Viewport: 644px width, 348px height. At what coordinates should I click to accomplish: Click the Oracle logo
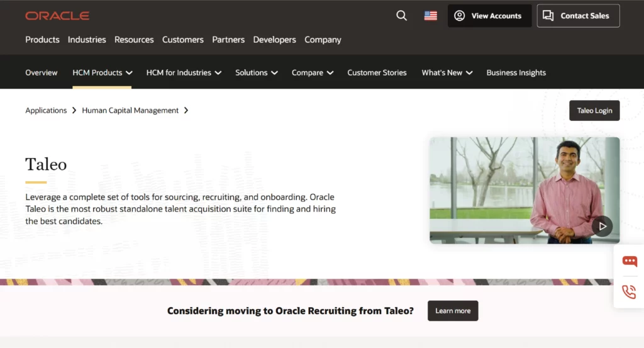[57, 16]
